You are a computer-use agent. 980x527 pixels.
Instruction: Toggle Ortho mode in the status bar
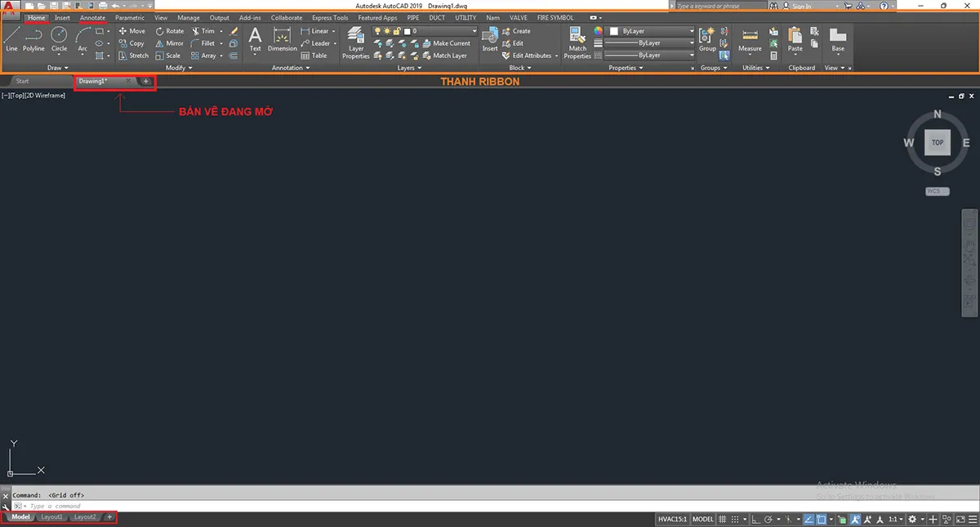point(755,519)
